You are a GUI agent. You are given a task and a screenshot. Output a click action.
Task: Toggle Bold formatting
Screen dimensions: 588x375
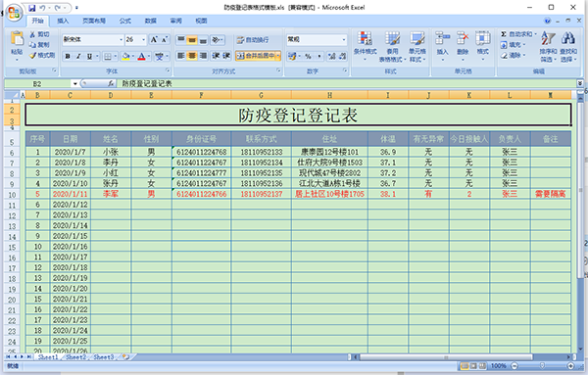click(68, 56)
